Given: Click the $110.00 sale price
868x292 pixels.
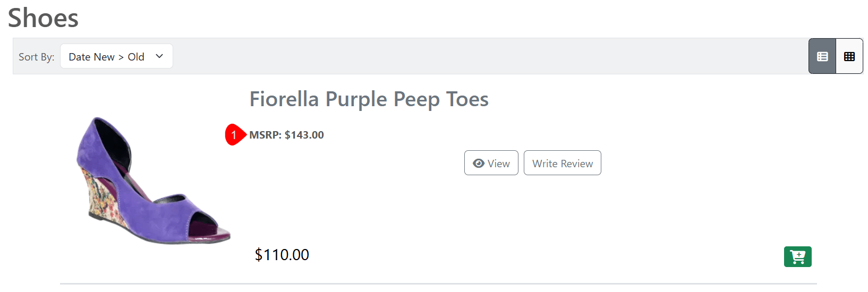Looking at the screenshot, I should coord(282,255).
